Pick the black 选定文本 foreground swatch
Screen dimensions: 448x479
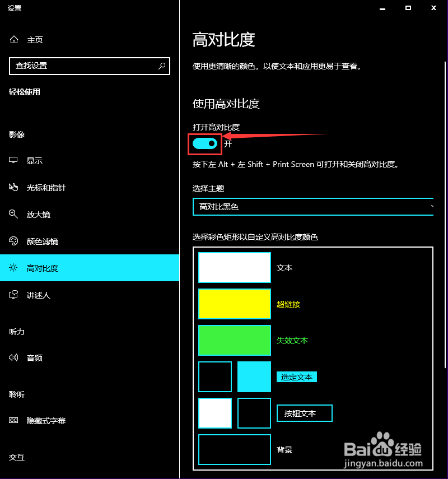pyautogui.click(x=215, y=376)
